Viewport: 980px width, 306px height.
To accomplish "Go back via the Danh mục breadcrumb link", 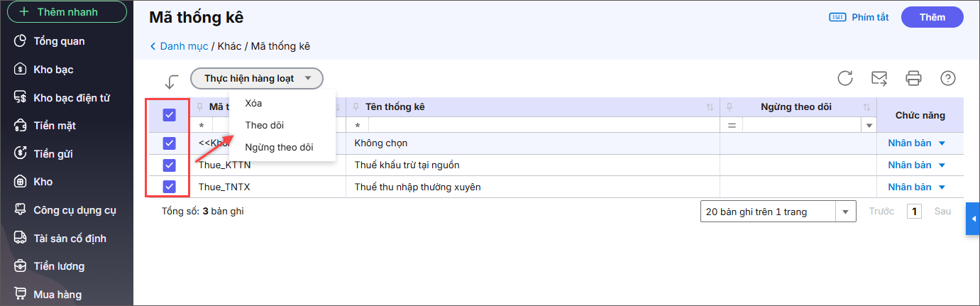I will pos(183,46).
